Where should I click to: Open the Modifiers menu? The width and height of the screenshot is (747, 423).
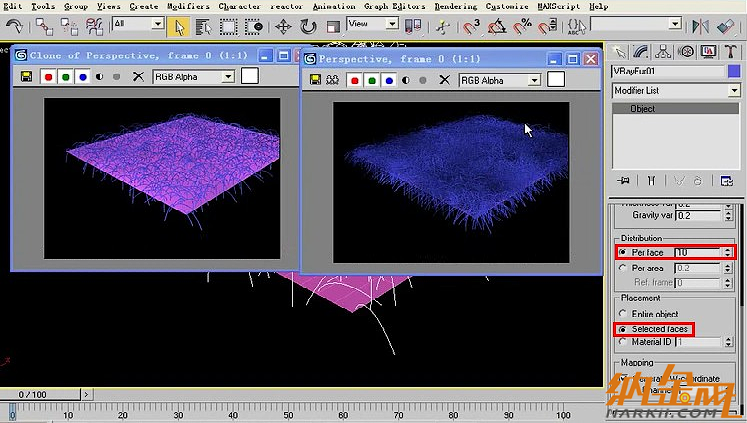tap(187, 6)
